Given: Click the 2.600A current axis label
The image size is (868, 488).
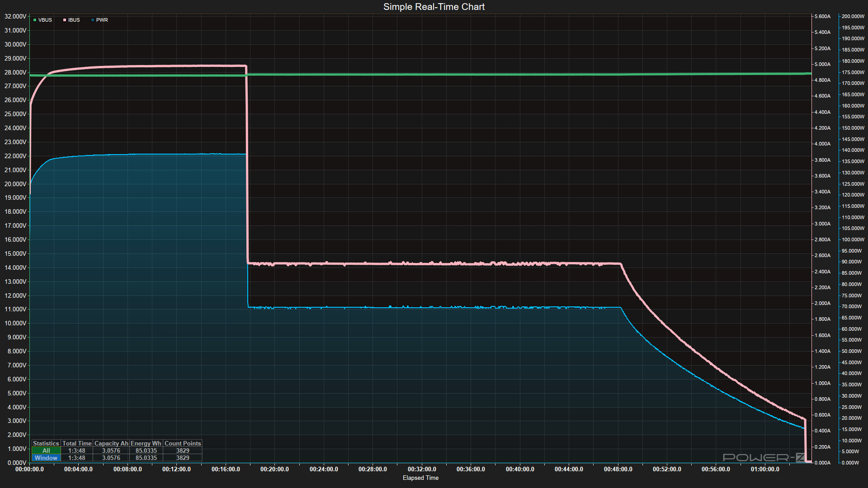Looking at the screenshot, I should pos(822,255).
